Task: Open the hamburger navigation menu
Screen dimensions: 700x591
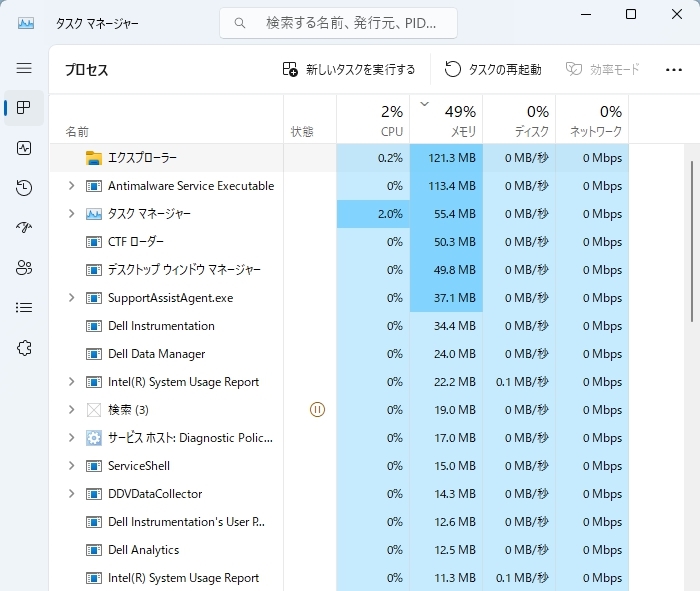Action: pyautogui.click(x=24, y=68)
